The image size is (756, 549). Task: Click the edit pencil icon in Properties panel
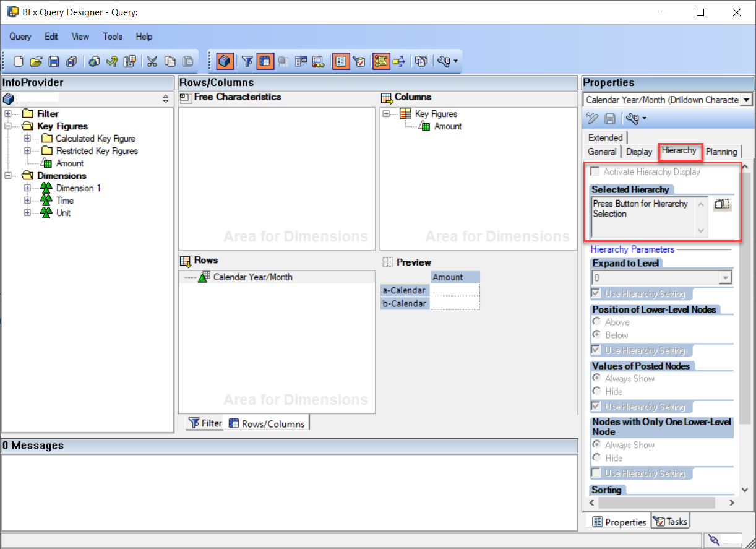coord(592,118)
